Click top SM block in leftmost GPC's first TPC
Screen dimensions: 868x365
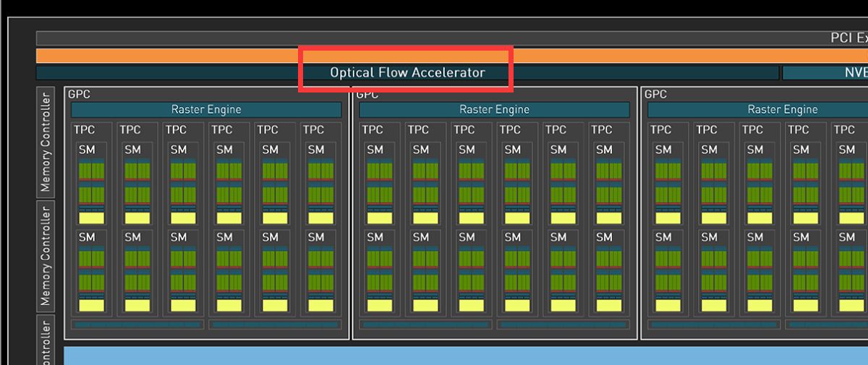click(x=92, y=182)
